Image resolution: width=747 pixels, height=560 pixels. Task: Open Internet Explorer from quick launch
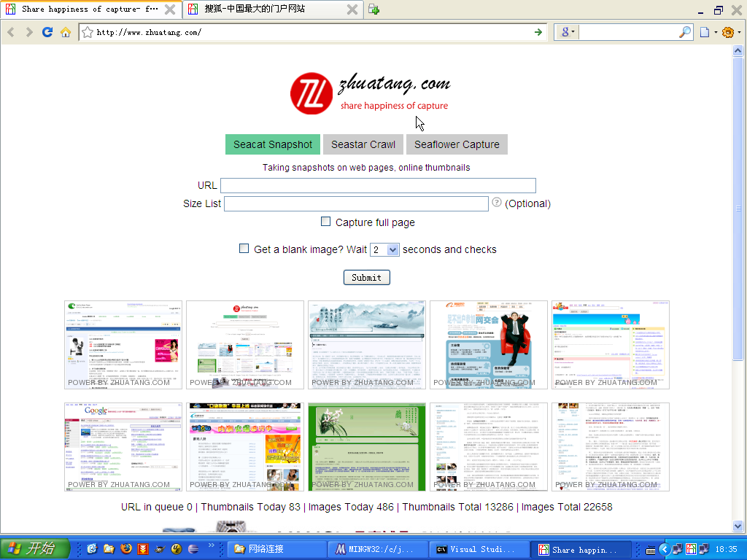92,548
